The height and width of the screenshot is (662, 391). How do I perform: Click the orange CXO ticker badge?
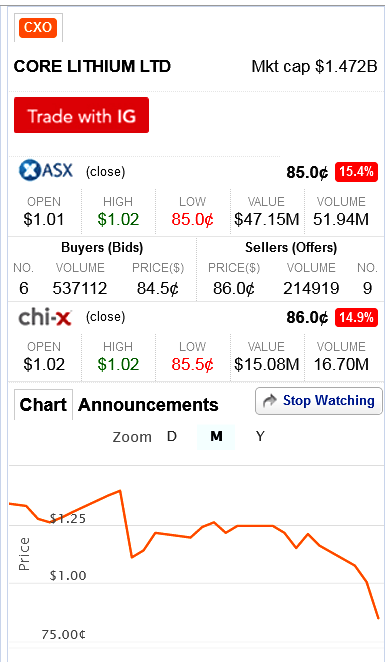click(38, 27)
